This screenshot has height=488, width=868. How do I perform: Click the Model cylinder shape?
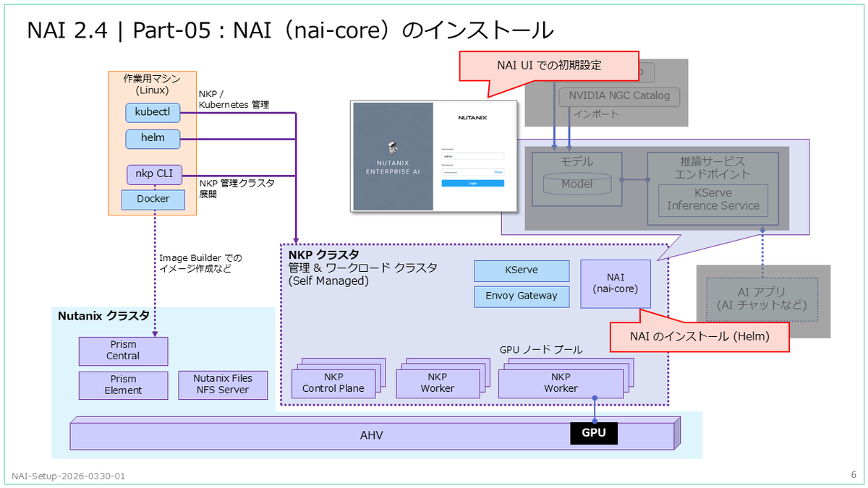pos(577,183)
